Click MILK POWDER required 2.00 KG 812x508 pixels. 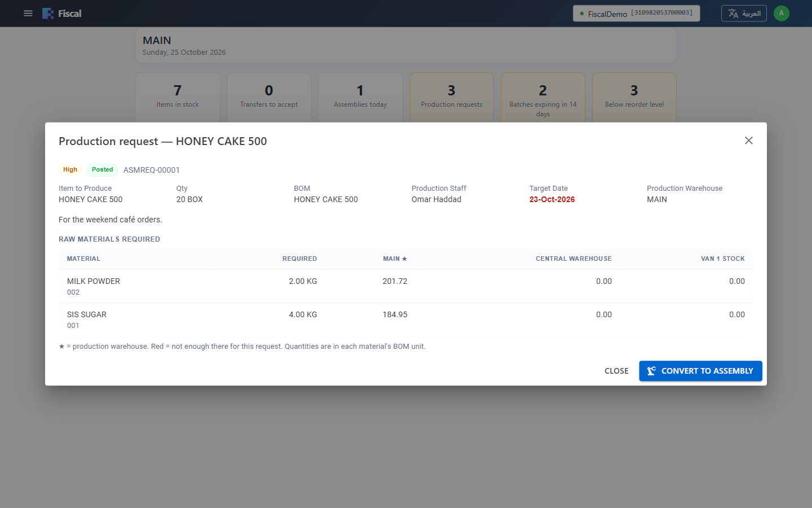(x=303, y=281)
